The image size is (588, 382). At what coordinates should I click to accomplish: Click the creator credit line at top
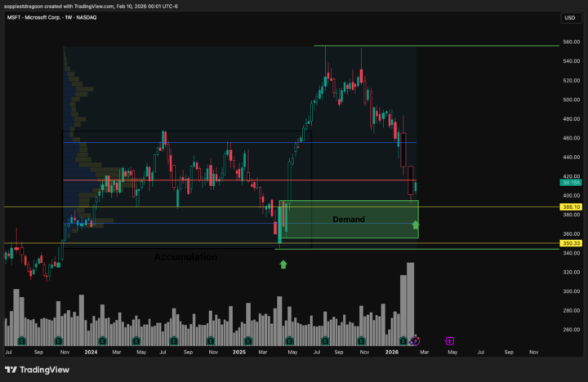coord(91,6)
